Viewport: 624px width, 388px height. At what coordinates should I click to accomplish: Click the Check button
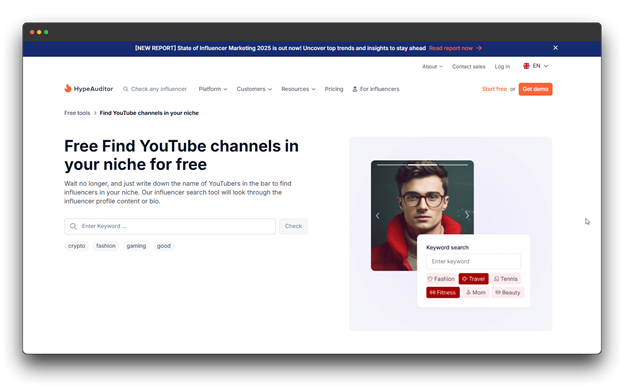tap(293, 226)
